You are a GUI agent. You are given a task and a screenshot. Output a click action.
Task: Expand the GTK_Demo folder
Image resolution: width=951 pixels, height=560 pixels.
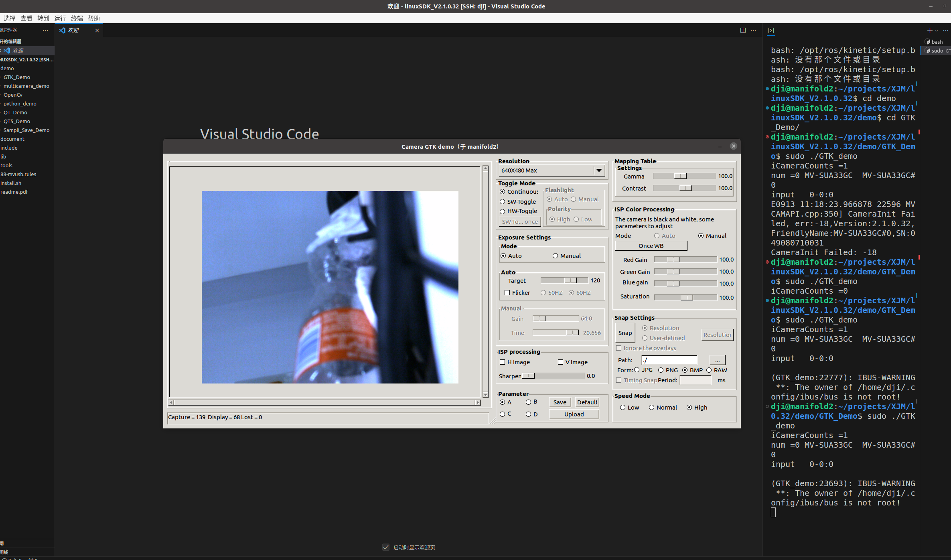tap(17, 77)
